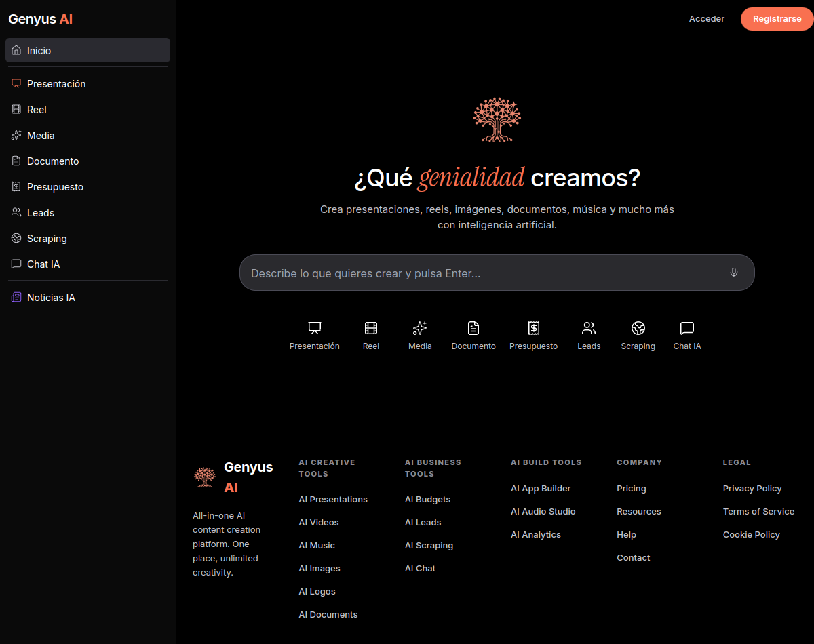The image size is (814, 644).
Task: Click the footer Genyus AI brand name
Action: [x=248, y=477]
